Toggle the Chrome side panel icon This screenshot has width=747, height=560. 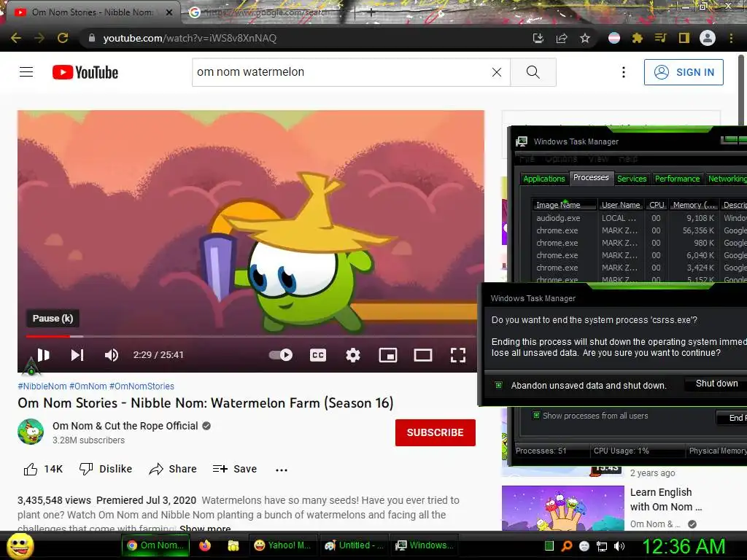click(x=684, y=38)
